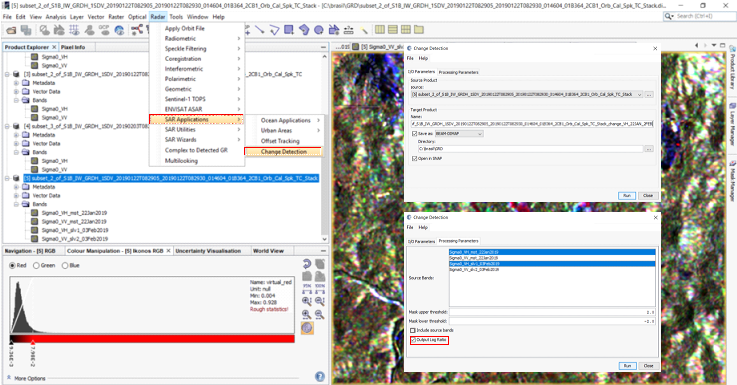Expand Vector Data under product [3]
This screenshot has height=385, width=737.
coord(16,92)
